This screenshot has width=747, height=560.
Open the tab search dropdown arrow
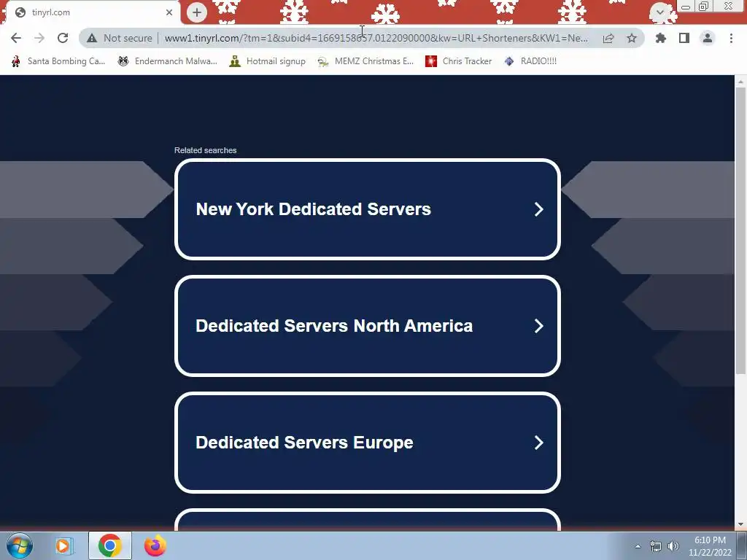click(659, 12)
